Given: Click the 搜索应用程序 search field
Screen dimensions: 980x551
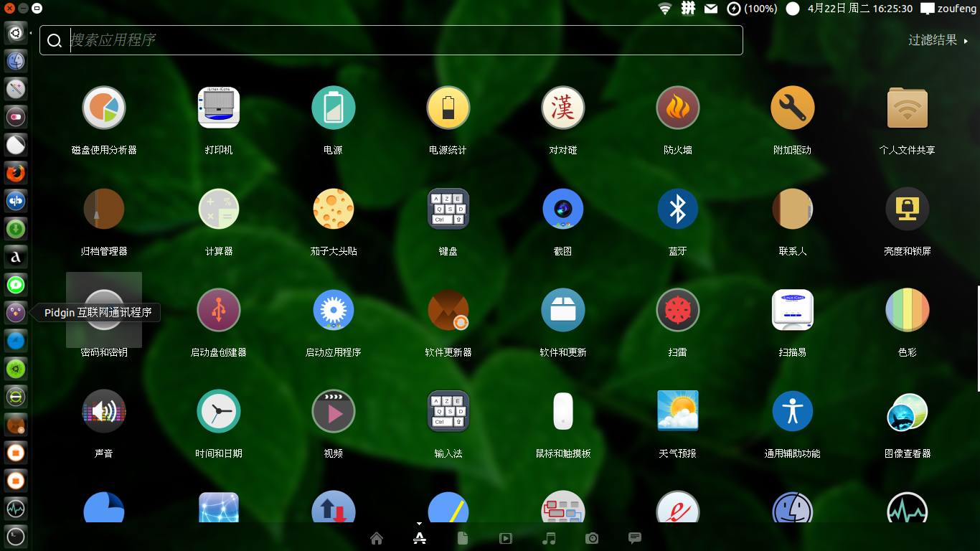Looking at the screenshot, I should pyautogui.click(x=391, y=40).
